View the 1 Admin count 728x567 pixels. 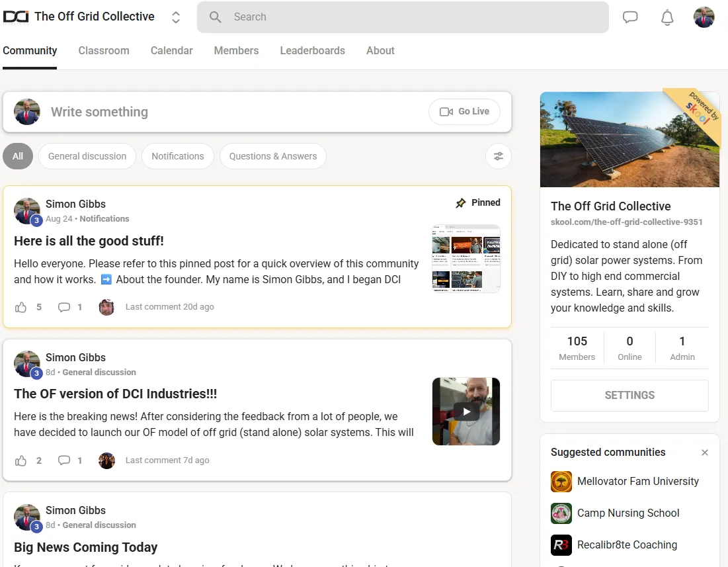[682, 348]
